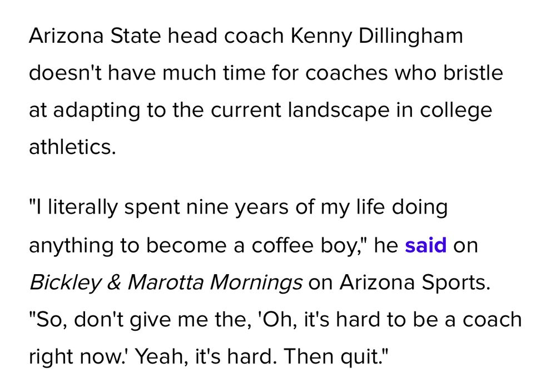Viewport: 556px width, 392px height.
Task: Click the words "Arizona State" in first line
Action: point(95,36)
